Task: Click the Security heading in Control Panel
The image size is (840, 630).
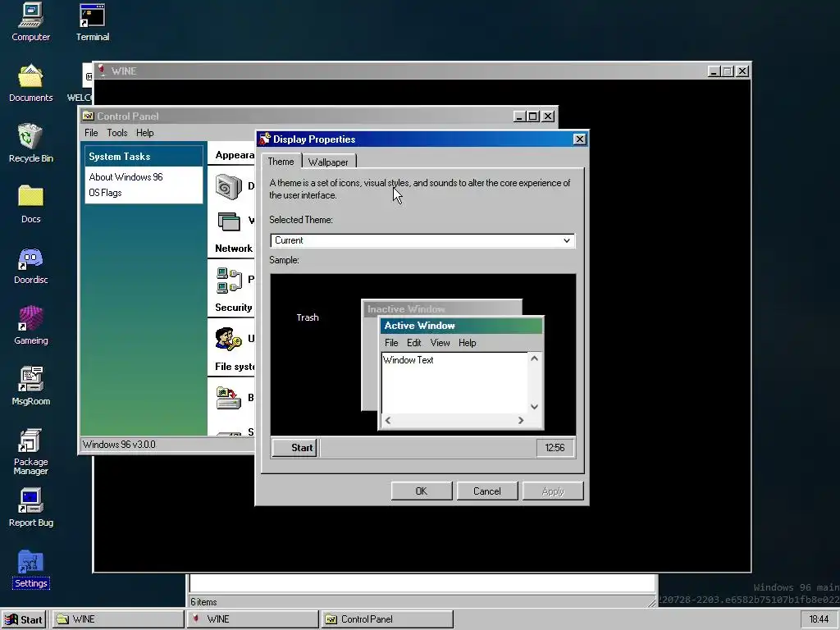Action: coord(234,308)
